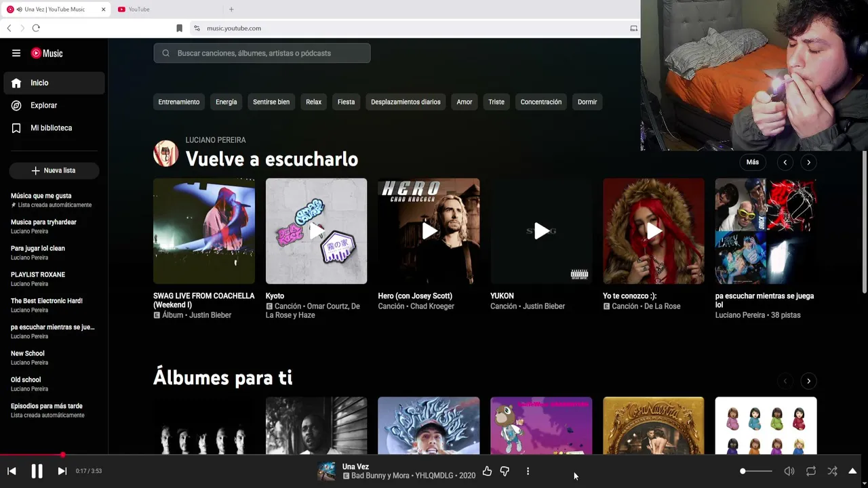Image resolution: width=868 pixels, height=488 pixels.
Task: Open The Best Electronic Hard! playlist
Action: (53, 305)
